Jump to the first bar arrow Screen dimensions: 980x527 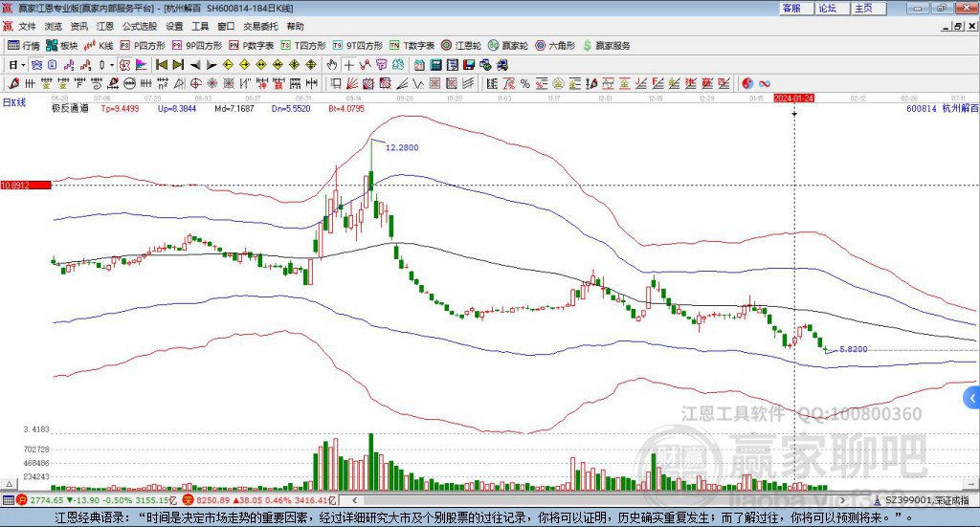[162, 65]
